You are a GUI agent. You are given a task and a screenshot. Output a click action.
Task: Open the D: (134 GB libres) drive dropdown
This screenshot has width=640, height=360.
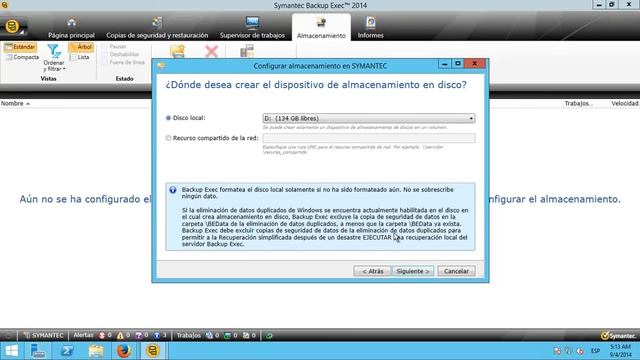coord(369,118)
